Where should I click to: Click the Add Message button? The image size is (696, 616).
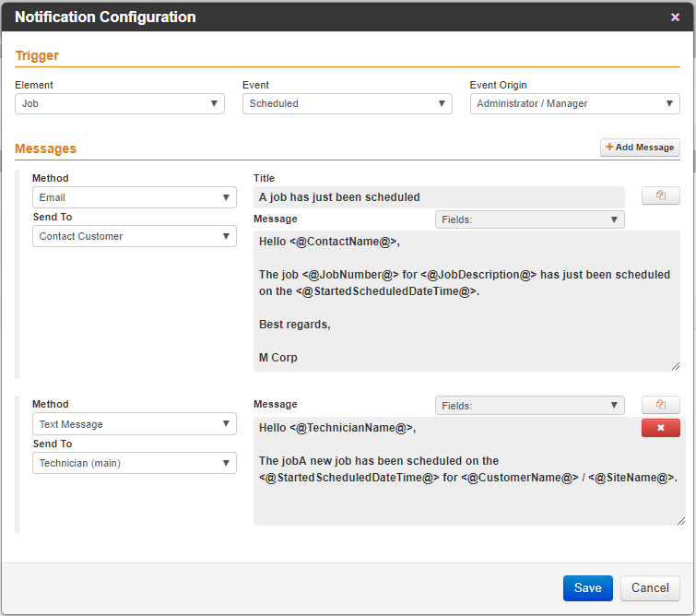(640, 148)
